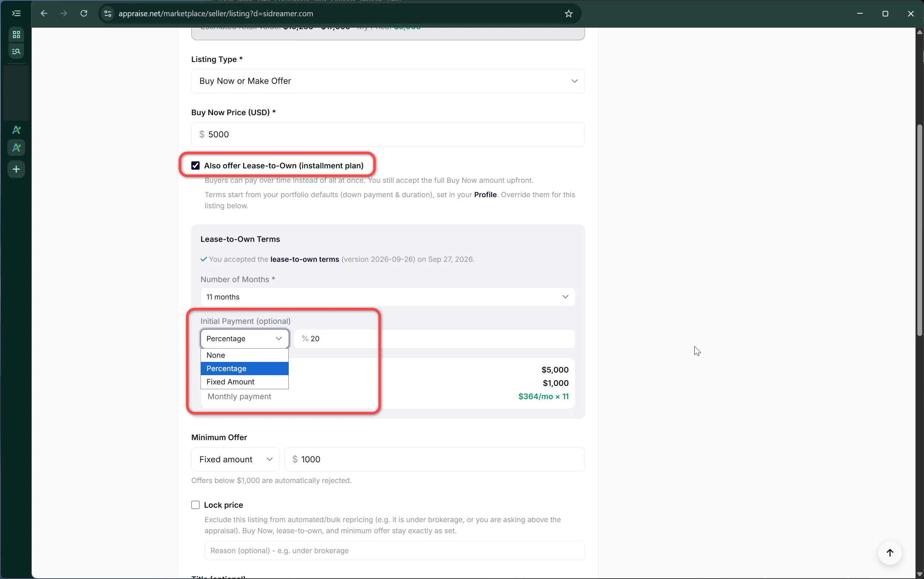Bookmark this page with the star icon
Viewport: 924px width, 579px height.
click(x=569, y=14)
